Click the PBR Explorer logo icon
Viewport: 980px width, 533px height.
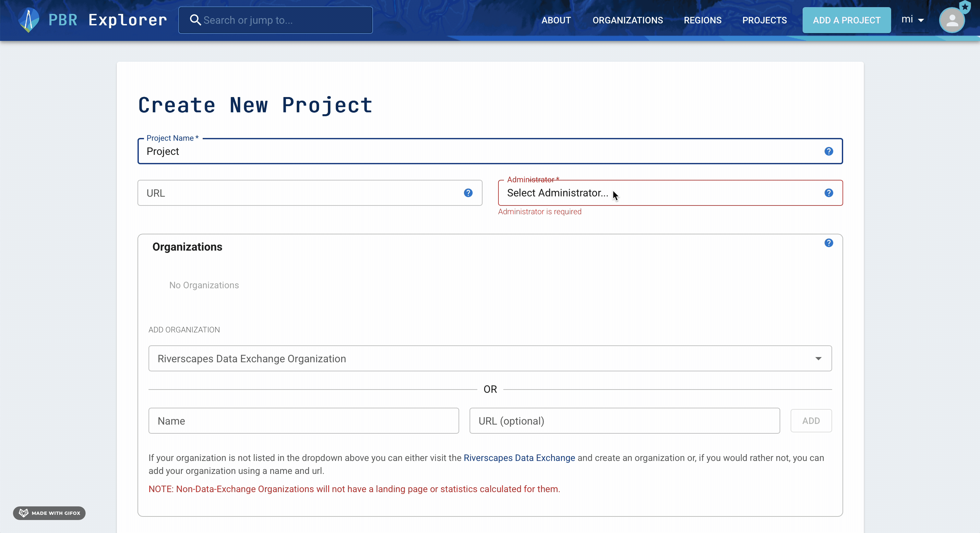[x=29, y=20]
